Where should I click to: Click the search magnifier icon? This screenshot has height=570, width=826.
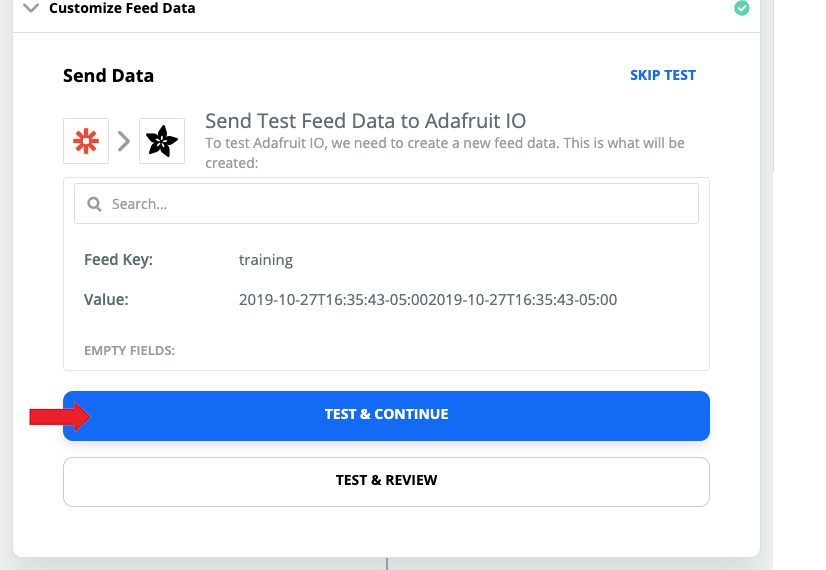click(x=95, y=204)
